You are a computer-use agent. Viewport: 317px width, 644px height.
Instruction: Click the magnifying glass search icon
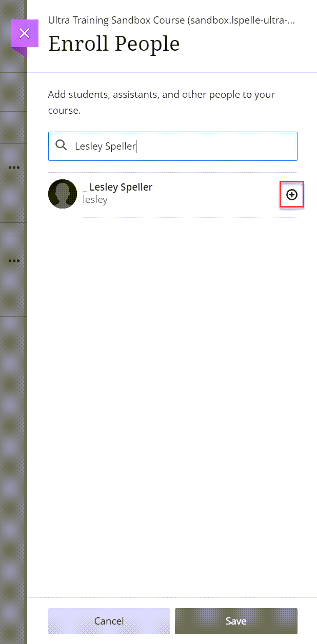(x=61, y=146)
